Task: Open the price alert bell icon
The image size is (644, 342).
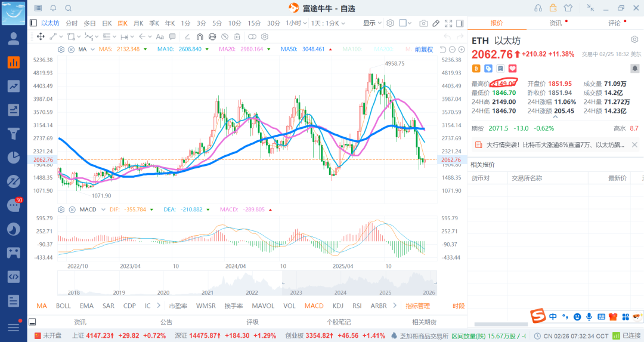Action: pos(634,69)
